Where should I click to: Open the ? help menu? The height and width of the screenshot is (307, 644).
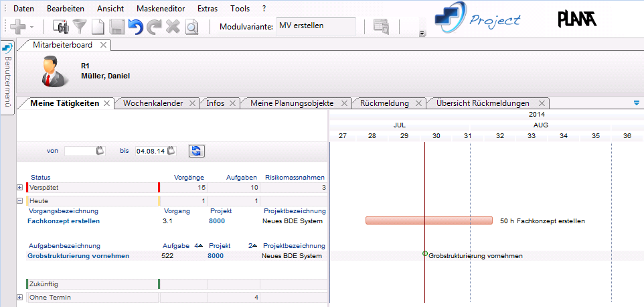(264, 8)
